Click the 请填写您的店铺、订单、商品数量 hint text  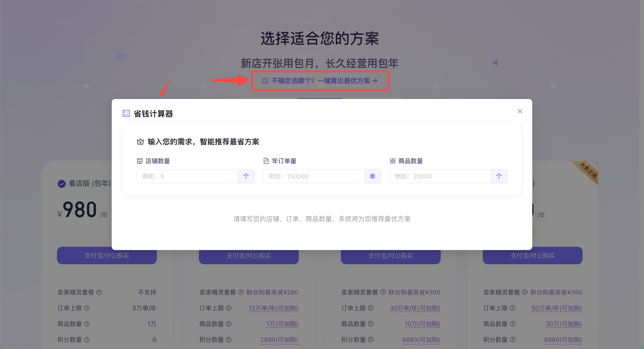(x=322, y=219)
